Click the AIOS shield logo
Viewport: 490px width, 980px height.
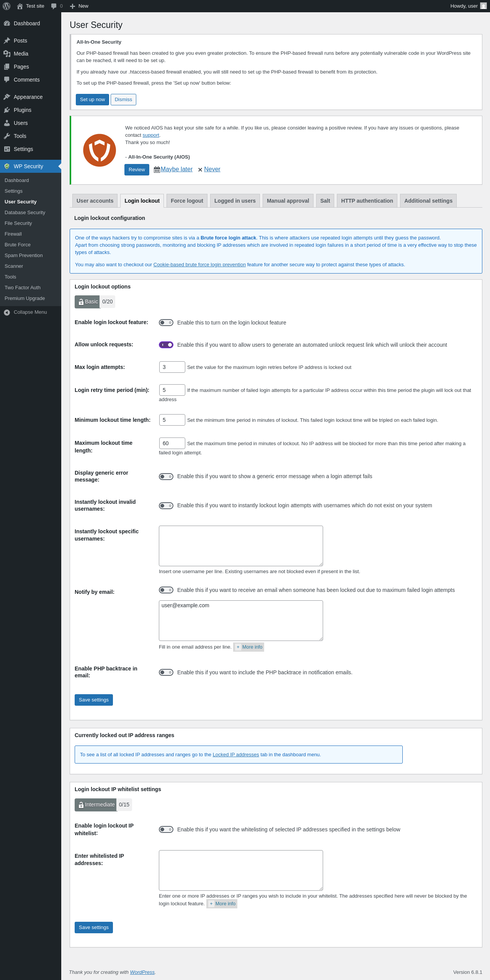pos(100,150)
